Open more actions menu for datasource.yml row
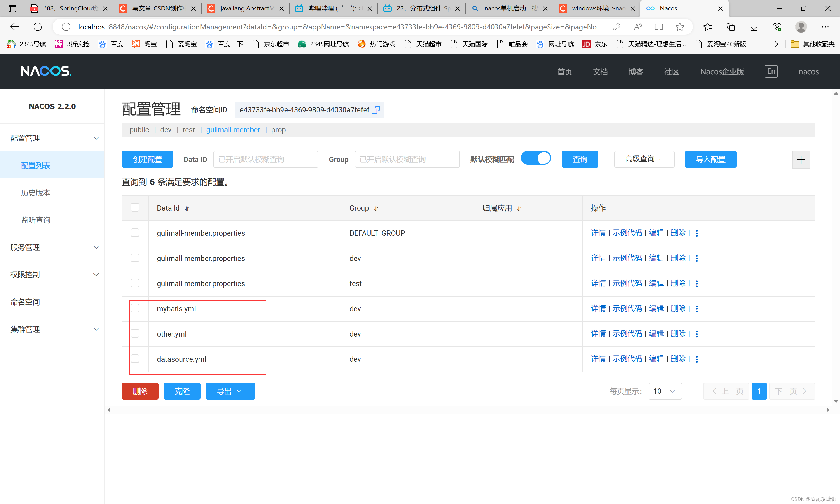Image resolution: width=840 pixels, height=504 pixels. tap(697, 359)
